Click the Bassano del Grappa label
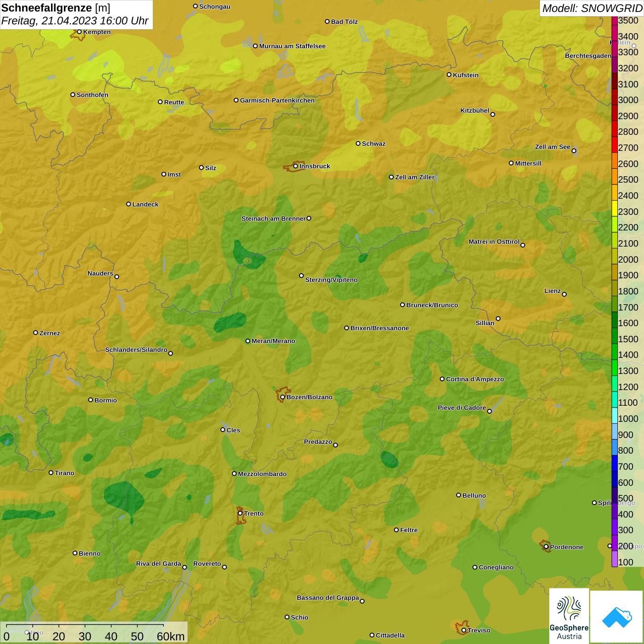The height and width of the screenshot is (644, 644). (328, 598)
